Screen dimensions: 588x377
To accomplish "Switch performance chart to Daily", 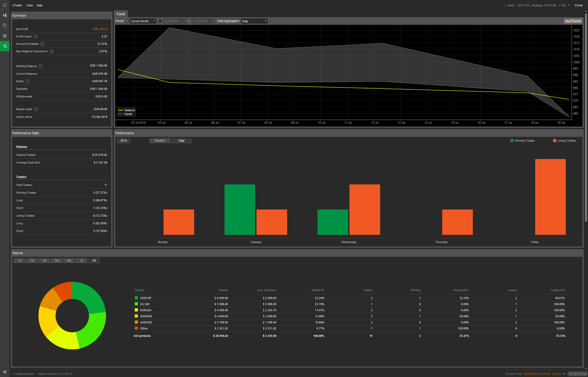I will [x=181, y=141].
